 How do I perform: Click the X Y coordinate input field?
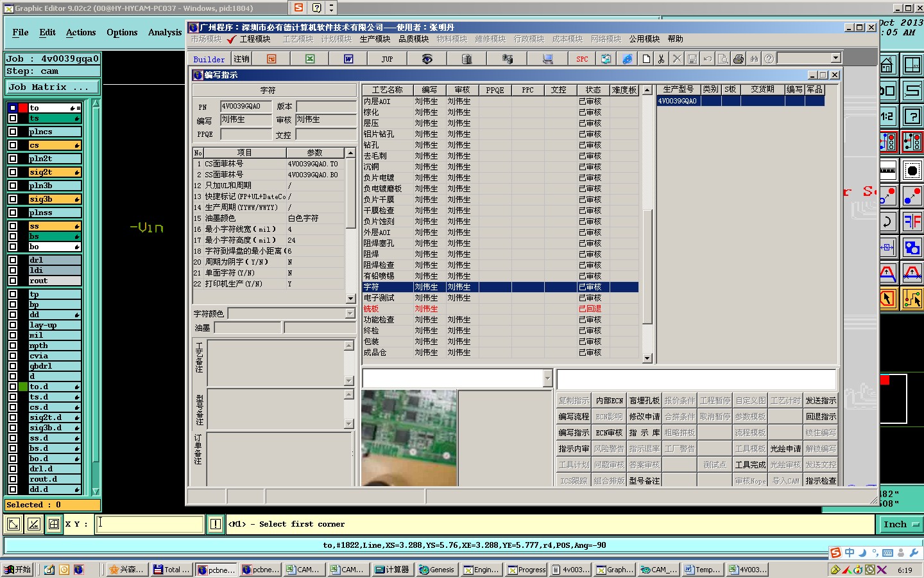150,524
